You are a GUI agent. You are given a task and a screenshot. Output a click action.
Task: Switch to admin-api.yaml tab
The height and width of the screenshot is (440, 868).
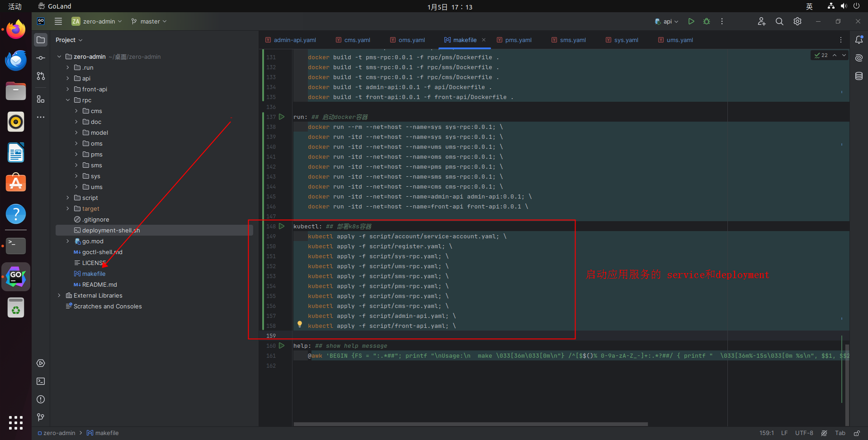click(x=291, y=40)
